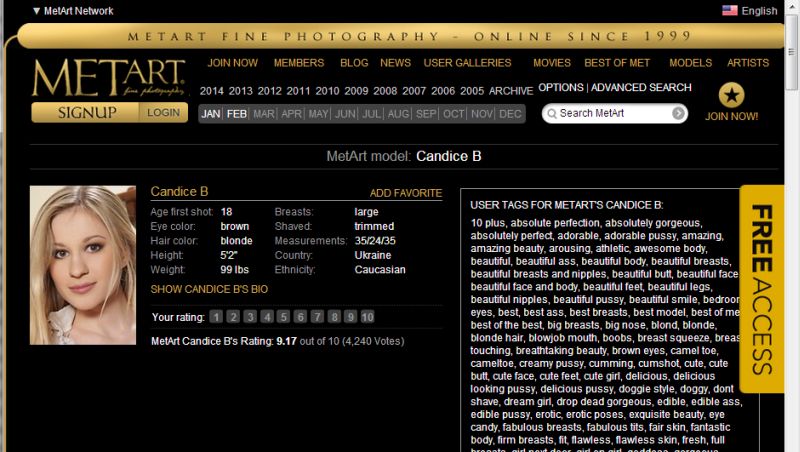Open the MODELS page
Screen dimensions: 800x452
[691, 63]
